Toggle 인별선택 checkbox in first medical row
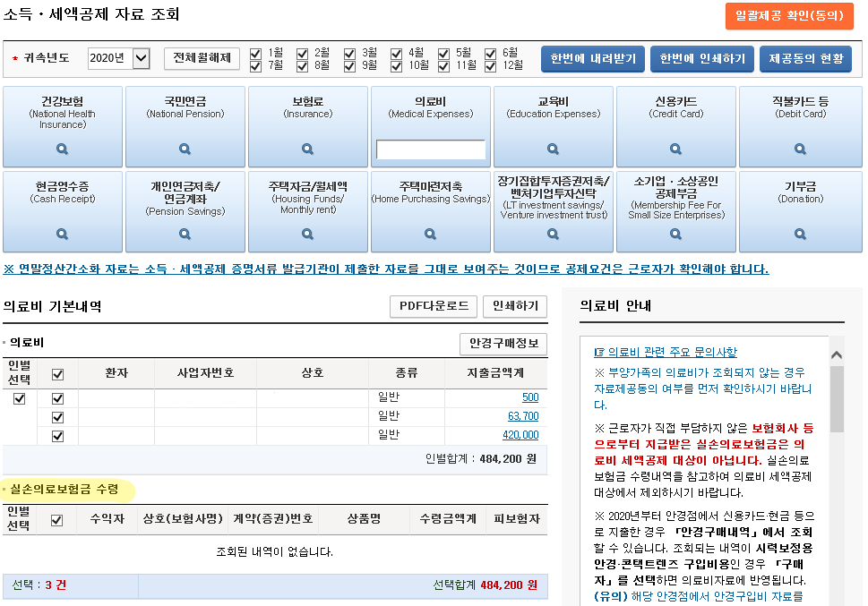The width and height of the screenshot is (868, 606). click(20, 398)
